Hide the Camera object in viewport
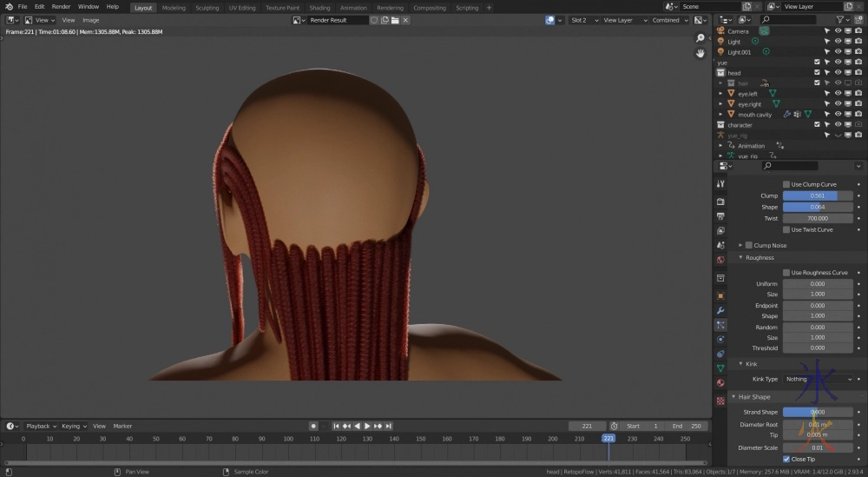Screen dimensions: 868x477 pyautogui.click(x=838, y=31)
